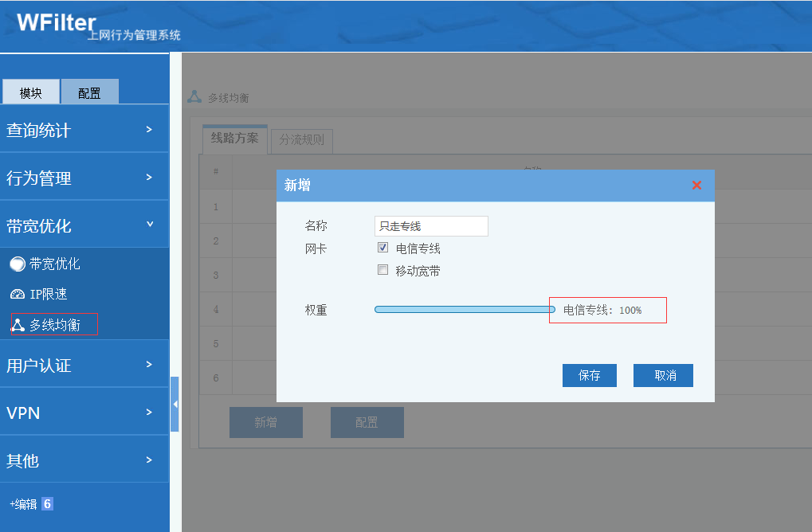Click the 带宽优化 circle icon in sidebar
Screen dimensions: 812x532
[x=18, y=264]
